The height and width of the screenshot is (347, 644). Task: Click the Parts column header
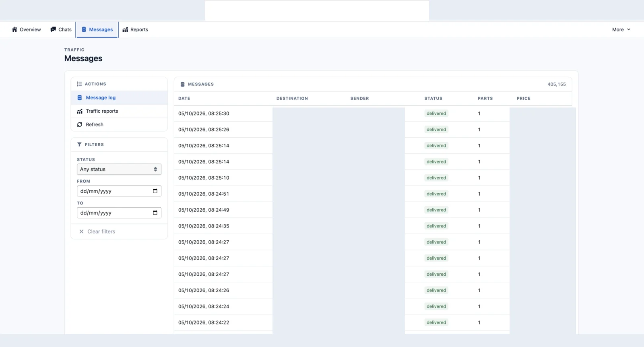(485, 98)
